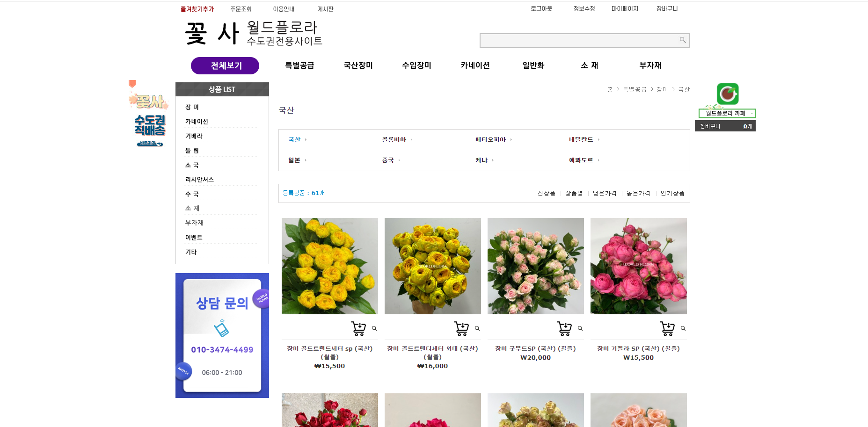
Task: Sort products by 낮은가격
Action: (x=605, y=193)
